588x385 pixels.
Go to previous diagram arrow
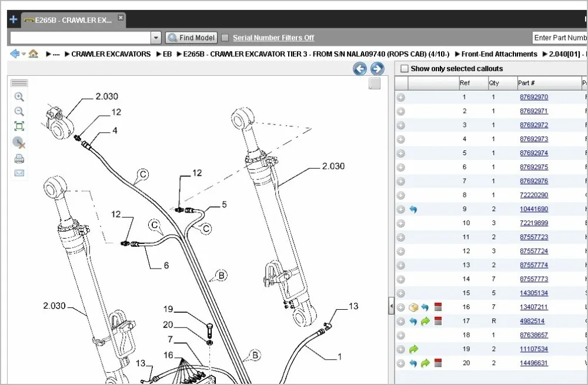tap(360, 69)
